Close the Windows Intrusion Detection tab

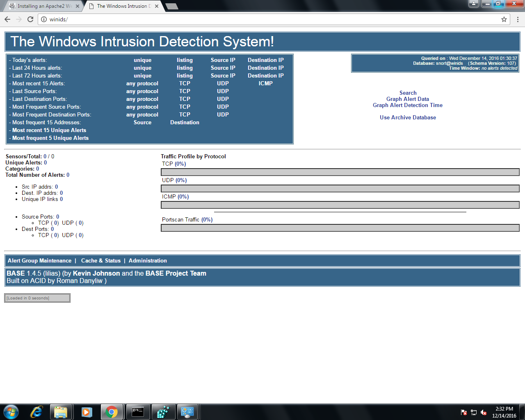coord(157,6)
